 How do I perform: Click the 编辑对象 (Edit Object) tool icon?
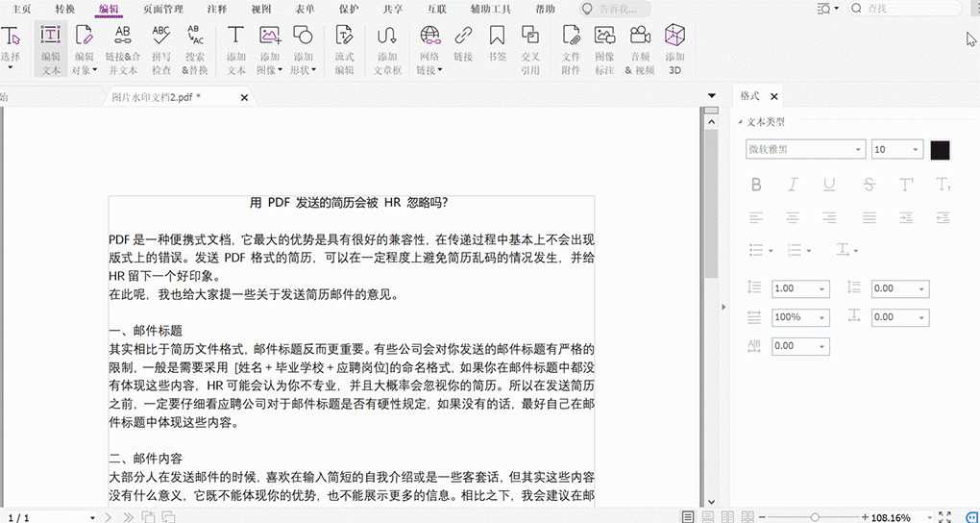(85, 37)
